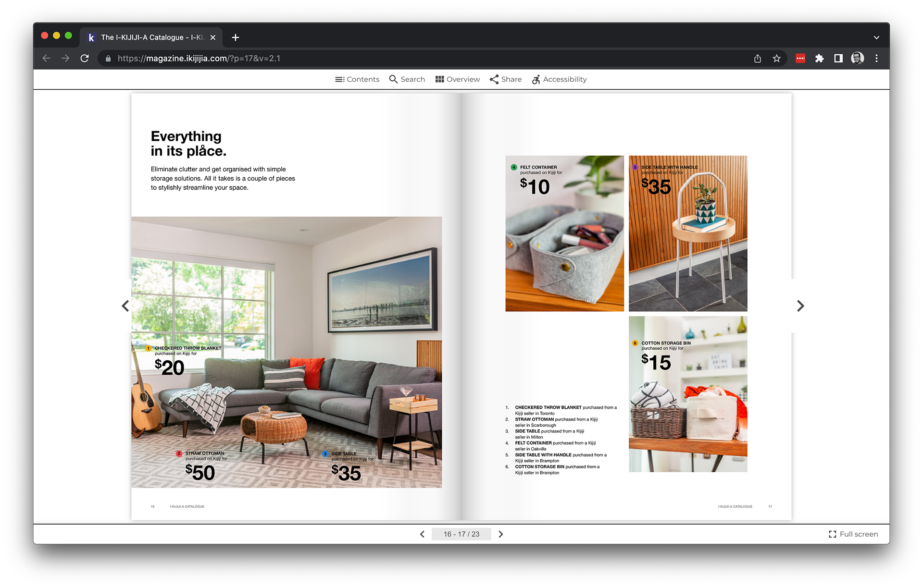Go to next spread with the right arrow
The width and height of the screenshot is (923, 588).
click(800, 306)
